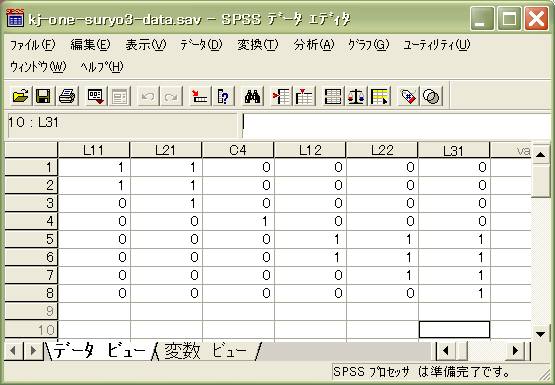This screenshot has width=555, height=385.
Task: Open the 分析(A) menu
Action: 314,45
